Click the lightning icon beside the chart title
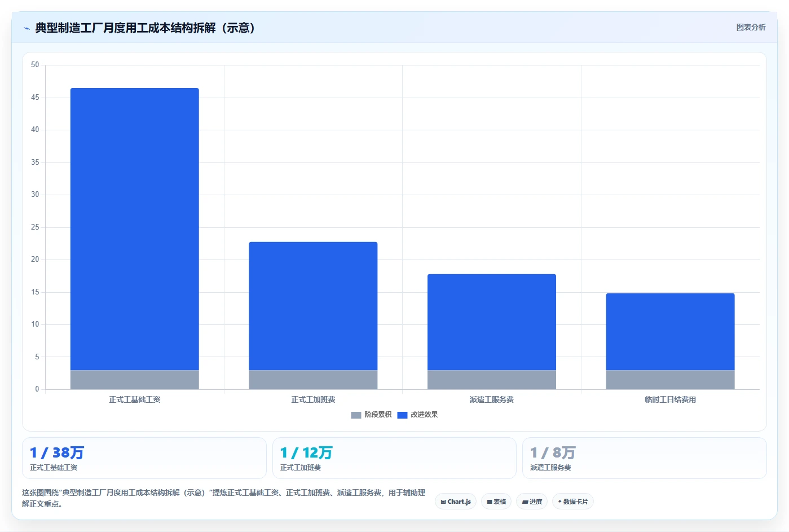Screen dimensions: 789x532 point(27,28)
